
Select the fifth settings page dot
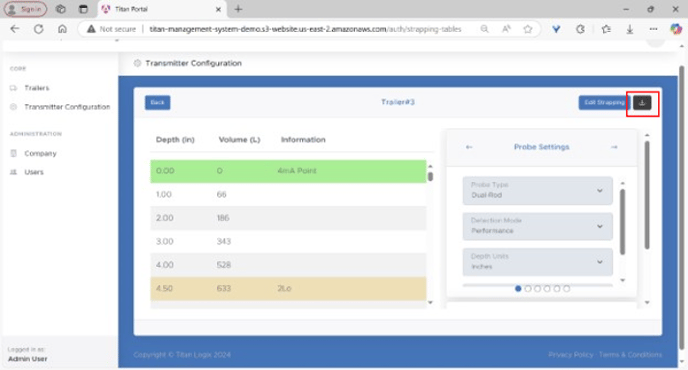coord(557,289)
